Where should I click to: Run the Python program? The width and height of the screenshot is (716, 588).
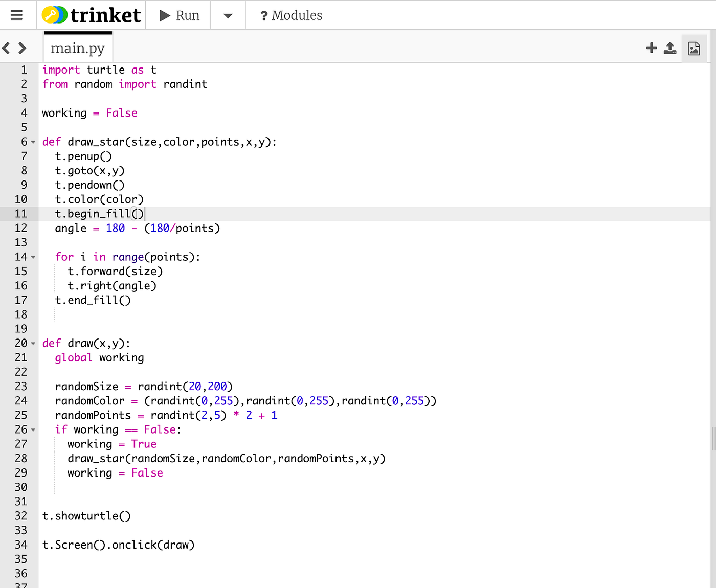(x=178, y=15)
